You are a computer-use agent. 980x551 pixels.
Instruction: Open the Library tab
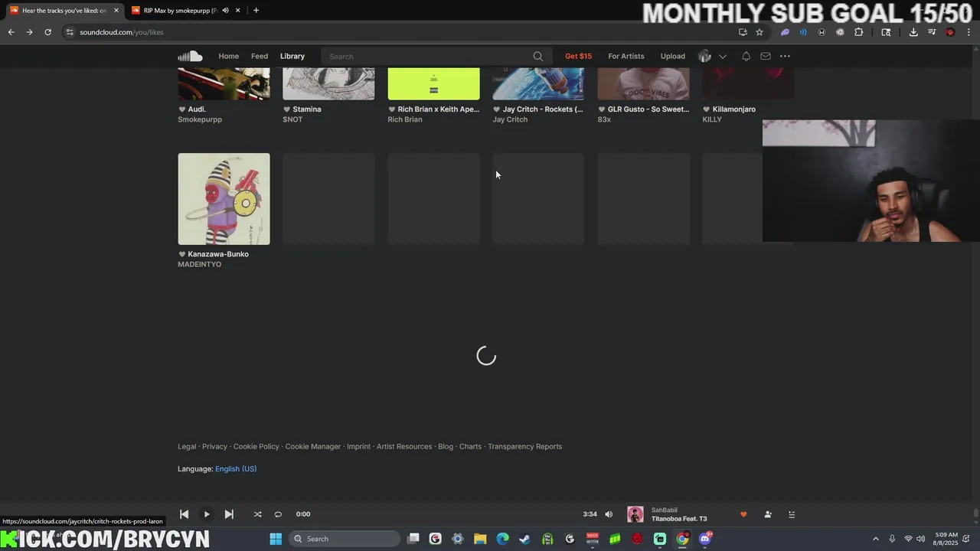coord(292,56)
